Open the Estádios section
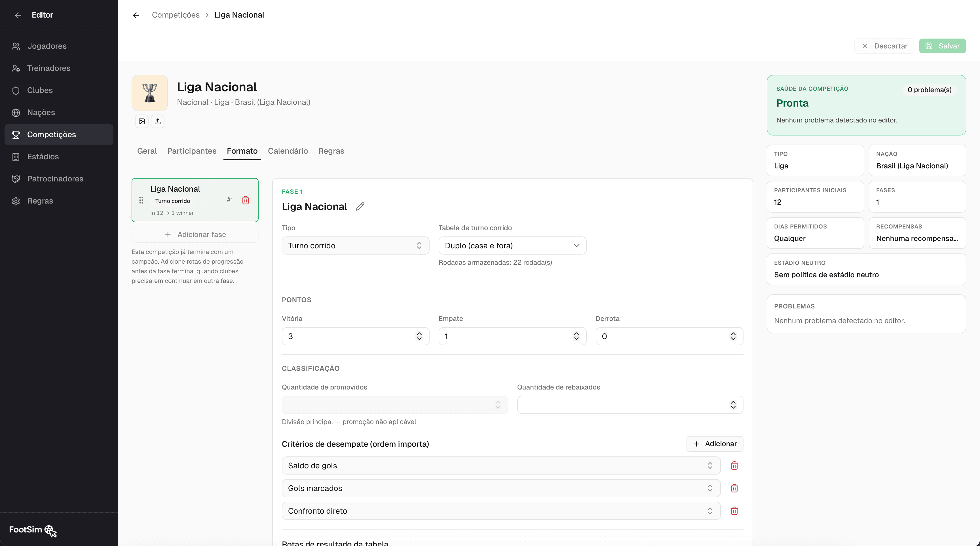Viewport: 980px width, 546px height. pos(59,157)
